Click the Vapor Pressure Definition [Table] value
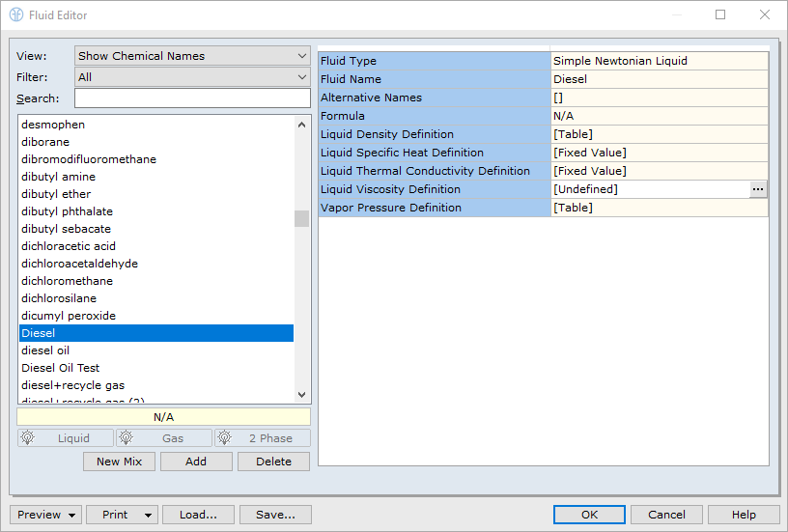The image size is (788, 532). pyautogui.click(x=660, y=208)
